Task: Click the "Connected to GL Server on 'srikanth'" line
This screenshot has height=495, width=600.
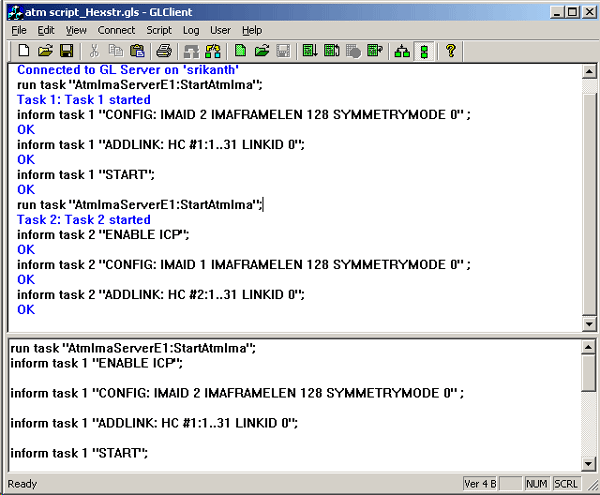Action: (128, 70)
